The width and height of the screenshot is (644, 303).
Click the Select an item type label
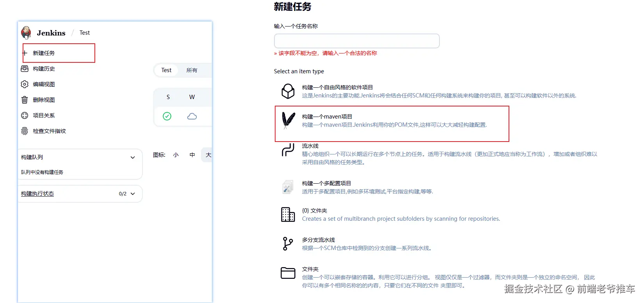pyautogui.click(x=299, y=71)
